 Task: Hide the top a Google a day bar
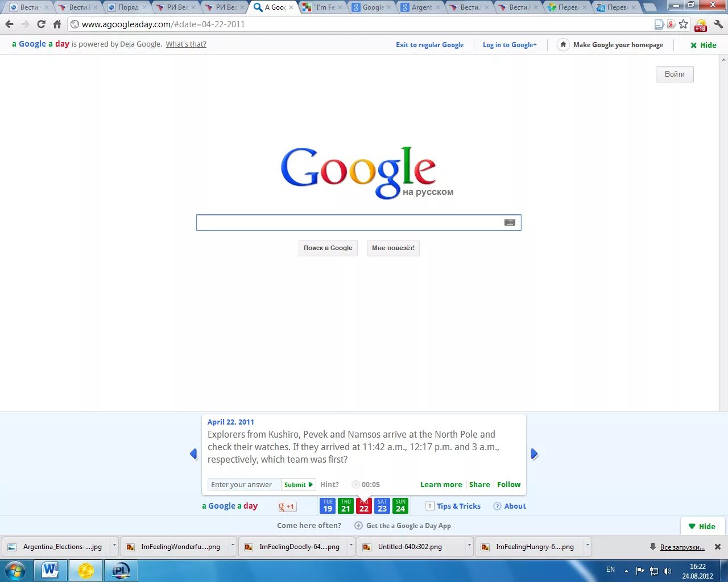704,45
